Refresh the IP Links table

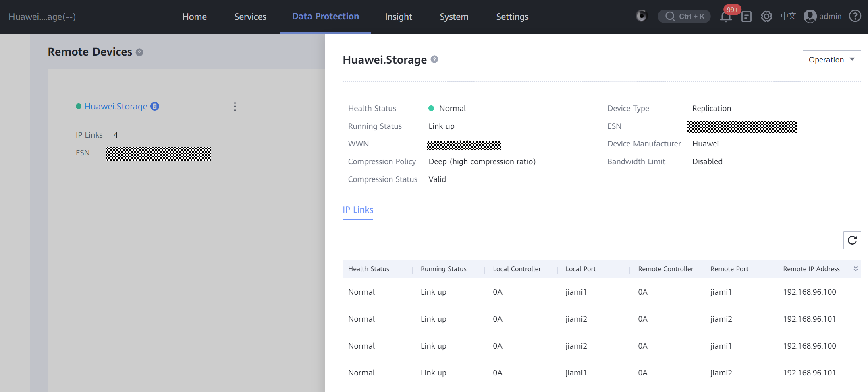coord(852,240)
